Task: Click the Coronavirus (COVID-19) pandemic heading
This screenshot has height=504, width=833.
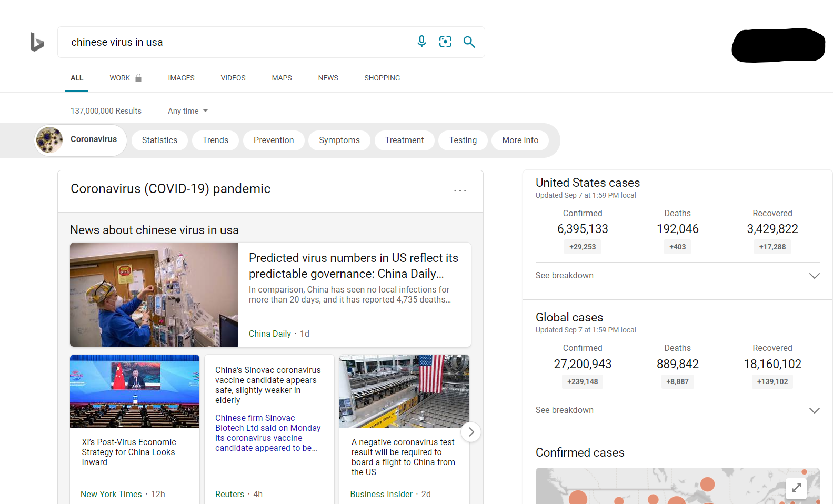Action: [x=170, y=189]
